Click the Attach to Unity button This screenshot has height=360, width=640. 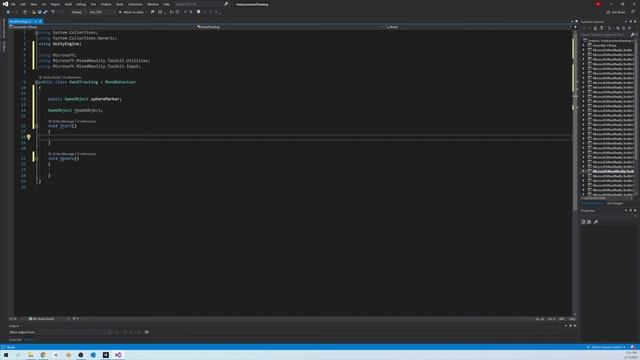point(132,12)
